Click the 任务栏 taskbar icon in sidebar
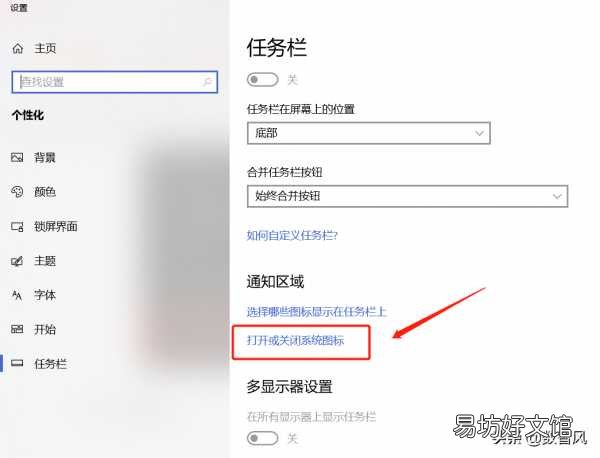600x458 pixels. pyautogui.click(x=17, y=363)
